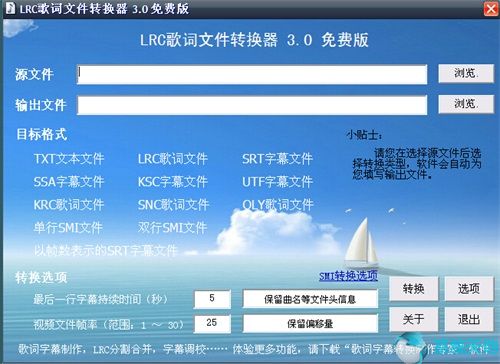The width and height of the screenshot is (500, 364).
Task: Close the LRC converter window
Action: click(491, 9)
